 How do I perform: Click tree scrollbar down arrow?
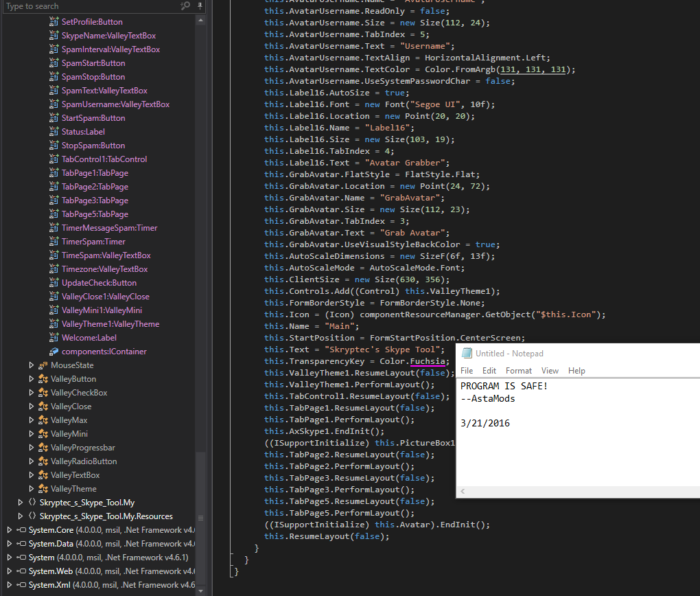(x=200, y=591)
